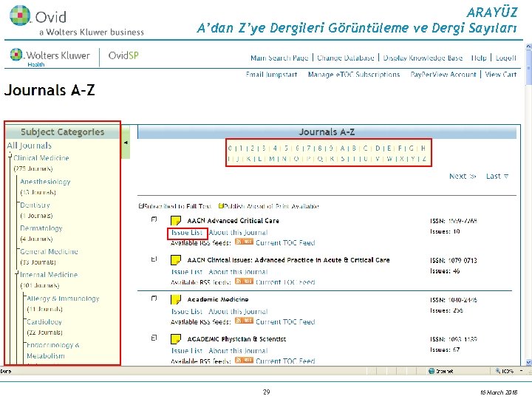This screenshot has height=399, width=532.
Task: Toggle checkbox for ACADEMIC Physician & Scientist
Action: (x=154, y=338)
